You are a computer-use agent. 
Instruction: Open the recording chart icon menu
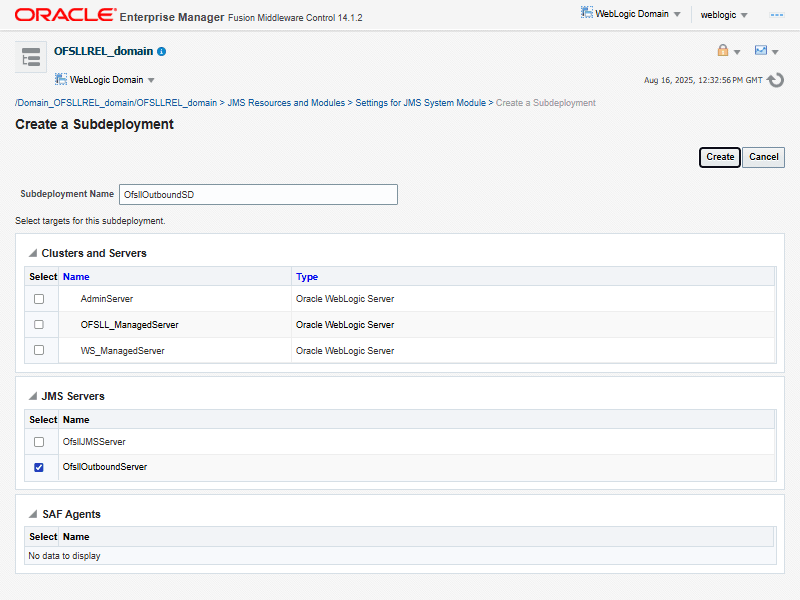click(761, 50)
